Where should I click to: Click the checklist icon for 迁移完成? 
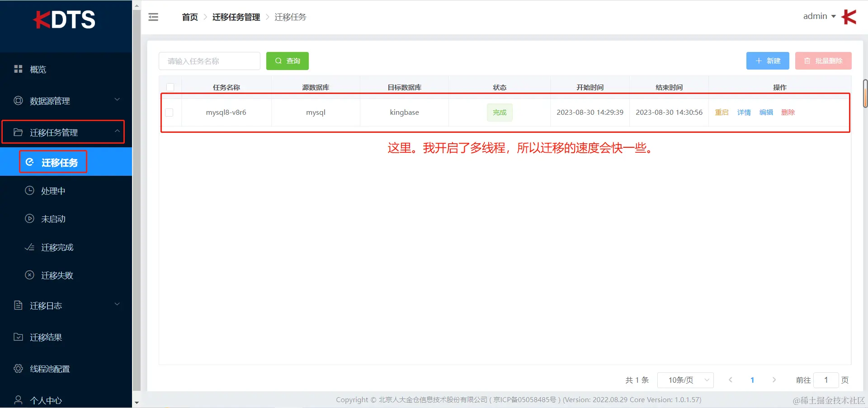[29, 247]
